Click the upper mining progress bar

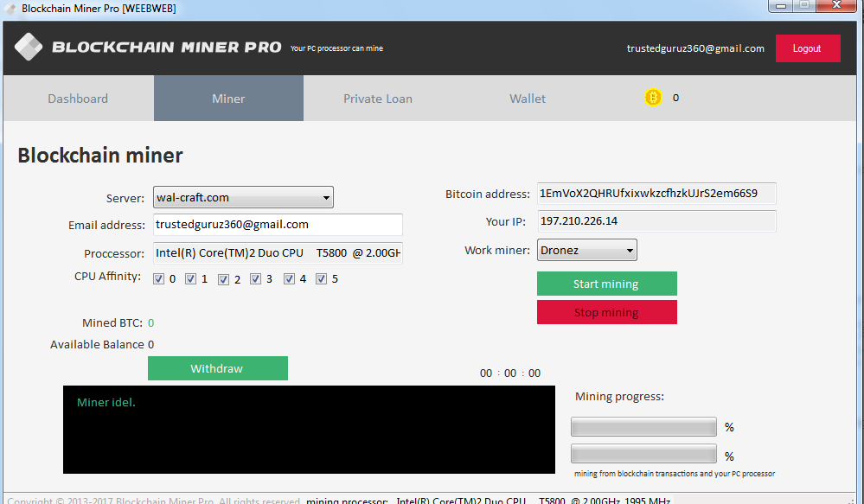[x=643, y=427]
